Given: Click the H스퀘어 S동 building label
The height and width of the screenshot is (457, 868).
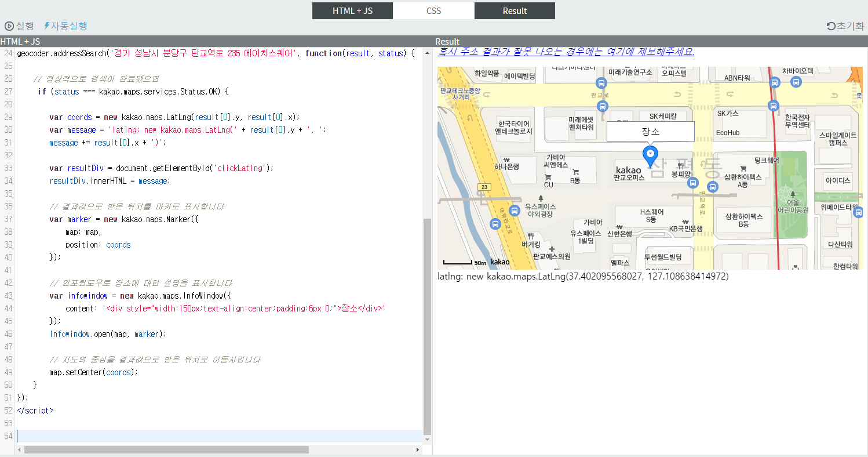Looking at the screenshot, I should coord(652,216).
